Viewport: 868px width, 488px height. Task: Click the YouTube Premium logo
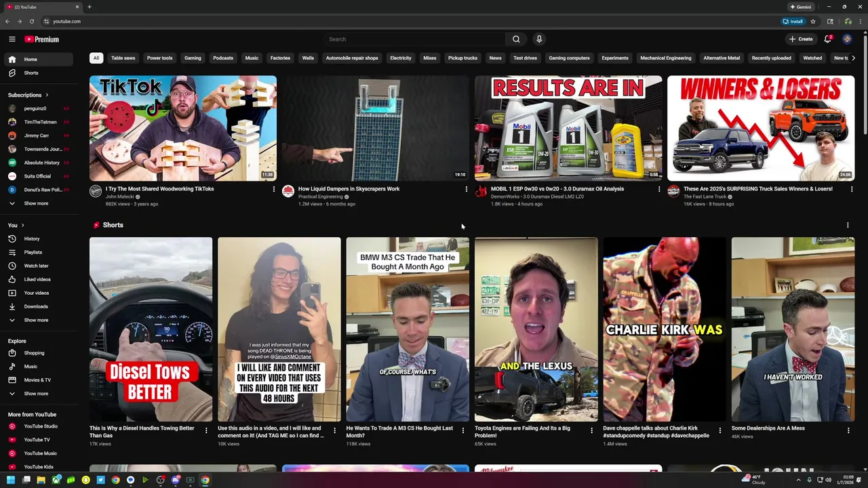click(41, 39)
